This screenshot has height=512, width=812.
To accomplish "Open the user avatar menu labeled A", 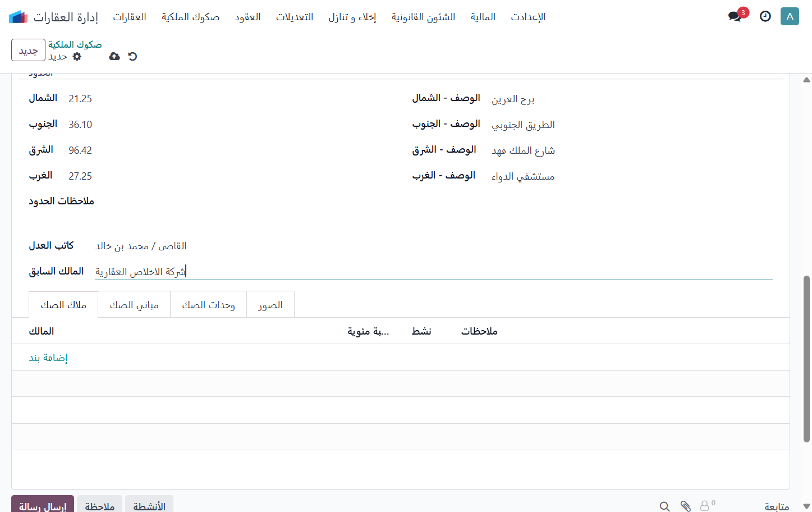I will (790, 16).
